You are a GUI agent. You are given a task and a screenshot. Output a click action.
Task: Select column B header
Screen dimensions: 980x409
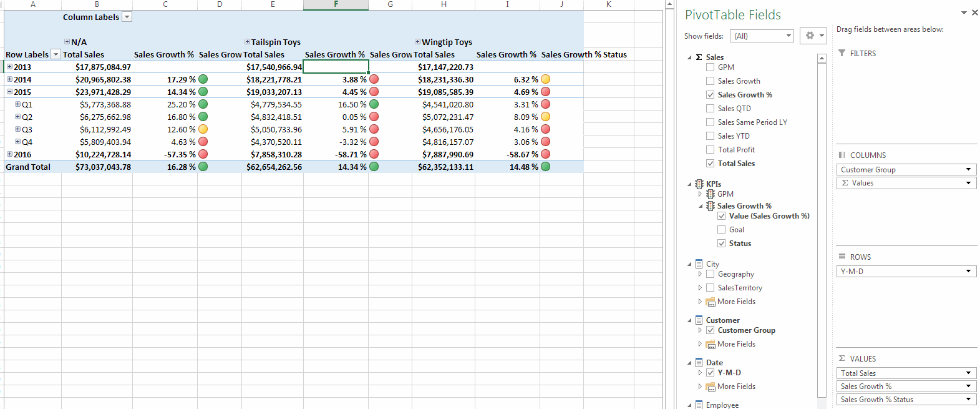coord(97,4)
